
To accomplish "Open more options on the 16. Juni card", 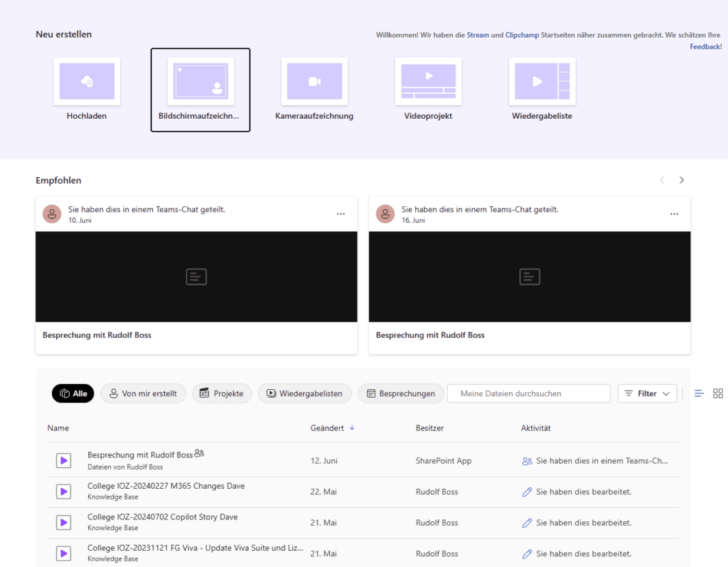I will (674, 214).
